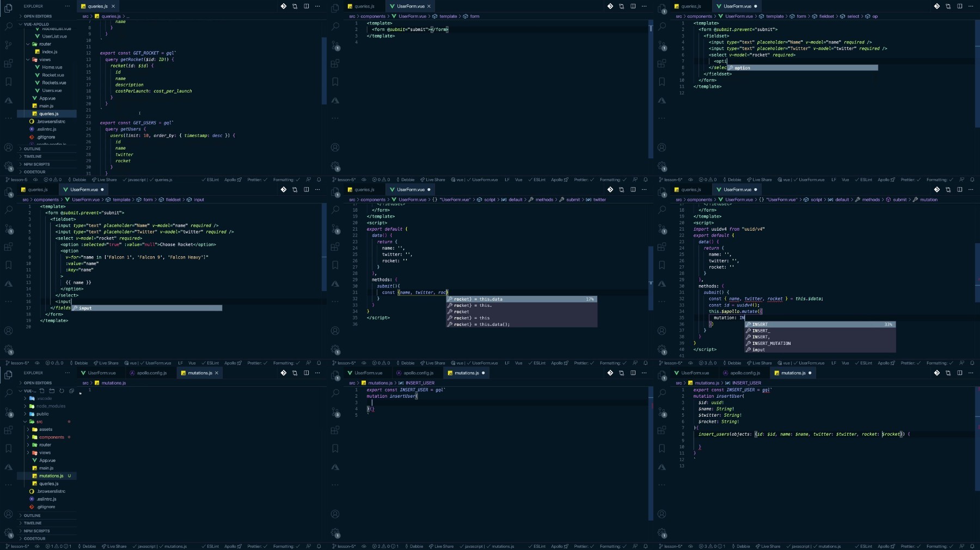The height and width of the screenshot is (550, 980).
Task: Click 'mutation' breadcrumb after submit in UserForm.vue
Action: [x=925, y=200]
